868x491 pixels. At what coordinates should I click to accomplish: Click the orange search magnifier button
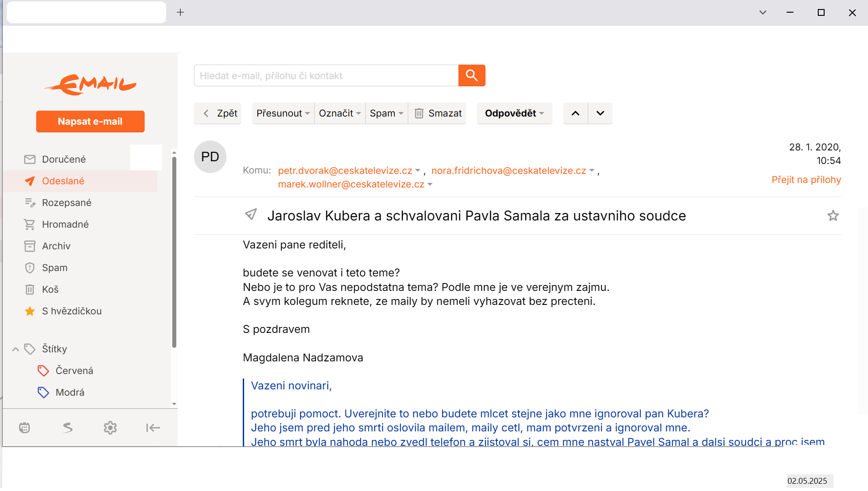[x=472, y=75]
